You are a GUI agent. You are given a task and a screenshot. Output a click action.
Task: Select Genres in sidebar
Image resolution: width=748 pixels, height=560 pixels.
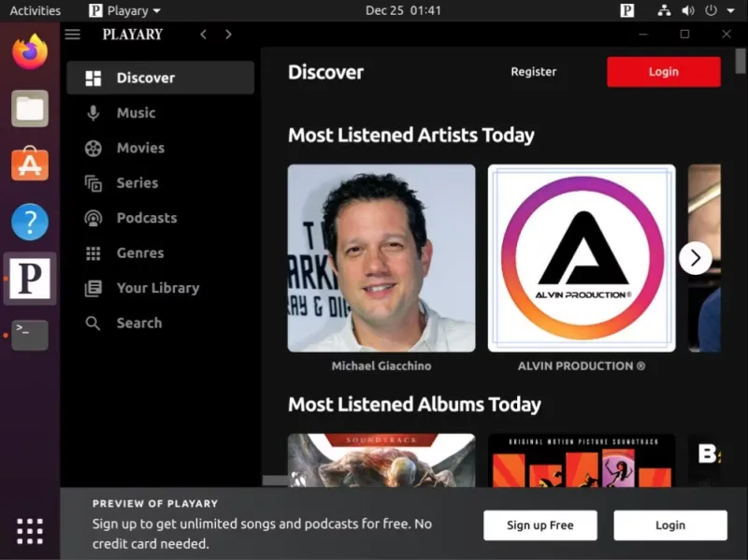[160, 252]
